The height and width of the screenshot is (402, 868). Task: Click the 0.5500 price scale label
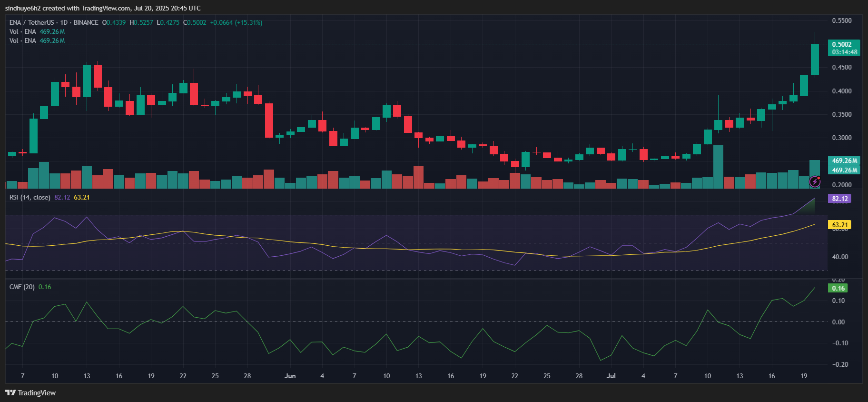(841, 20)
